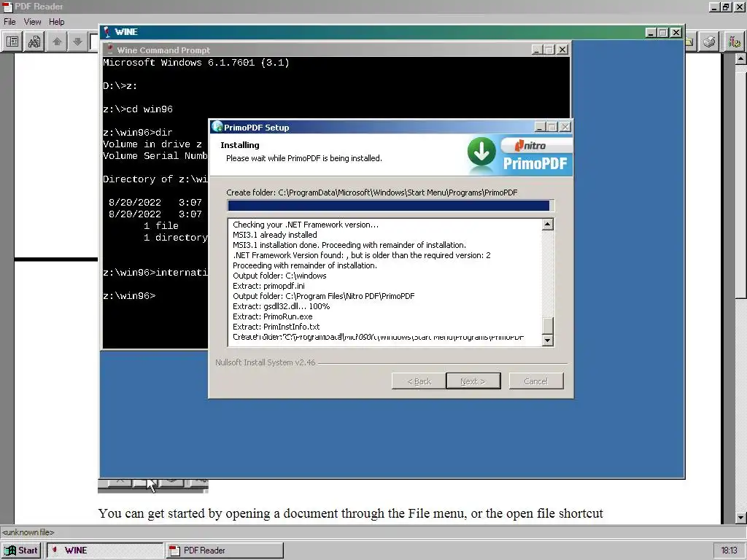747x560 pixels.
Task: Click the PDF Reader vertical scrollbar down arrow
Action: (740, 518)
